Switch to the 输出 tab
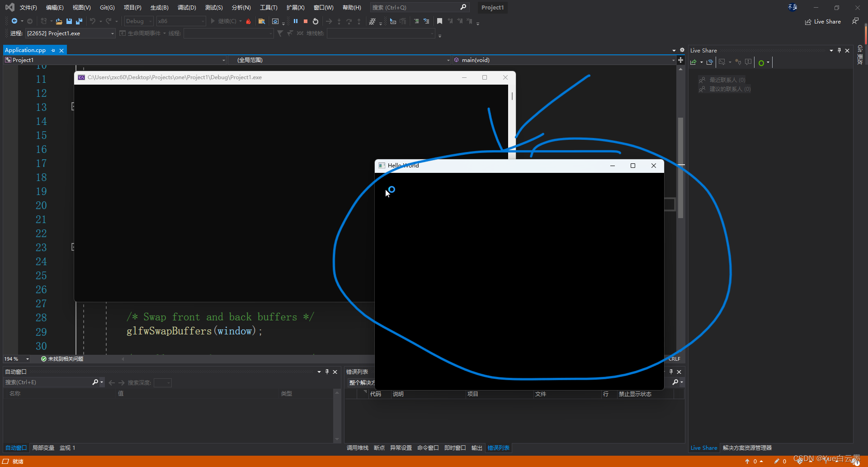This screenshot has width=868, height=467. point(476,448)
